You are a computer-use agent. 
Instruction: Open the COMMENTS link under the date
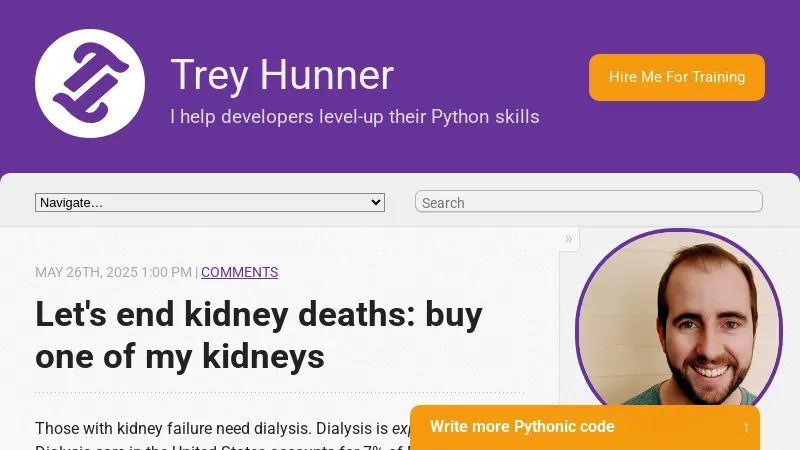(x=239, y=272)
